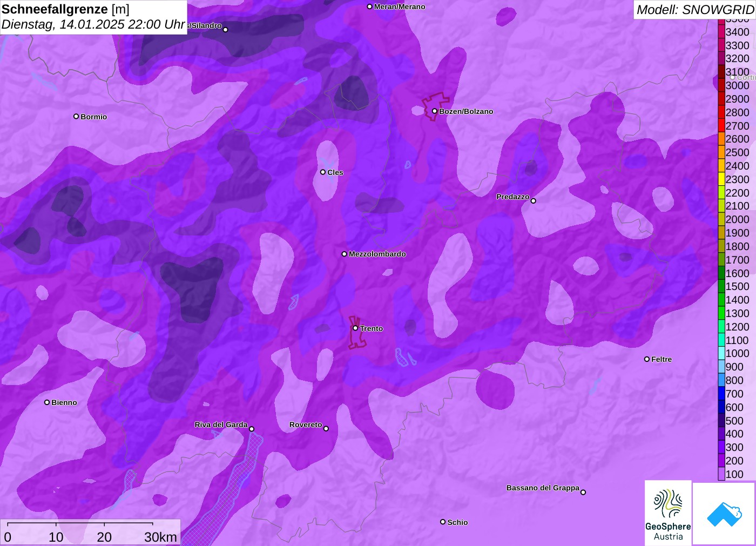This screenshot has width=756, height=546.
Task: Click the Cles location dot
Action: [323, 172]
